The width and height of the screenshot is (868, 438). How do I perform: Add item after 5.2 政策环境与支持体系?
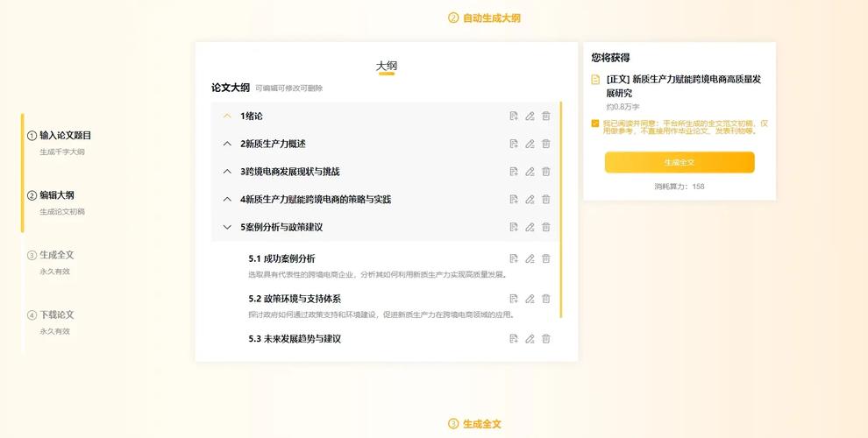coord(514,299)
